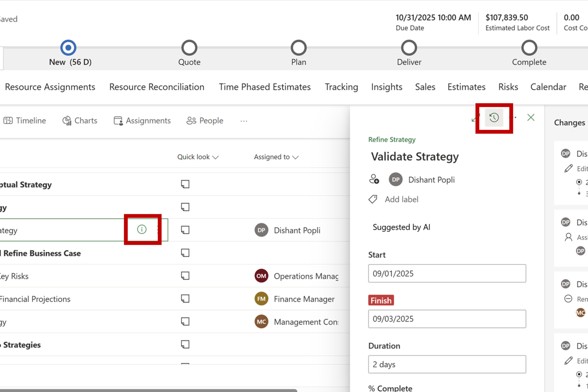The image size is (588, 392).
Task: Select the New (56 D) stage
Action: 68,47
